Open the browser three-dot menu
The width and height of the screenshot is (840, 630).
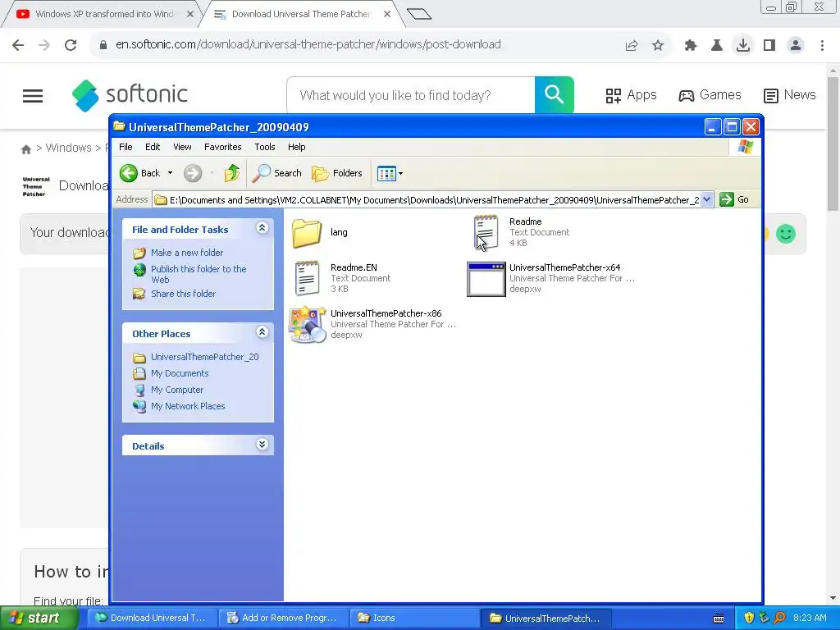(822, 46)
